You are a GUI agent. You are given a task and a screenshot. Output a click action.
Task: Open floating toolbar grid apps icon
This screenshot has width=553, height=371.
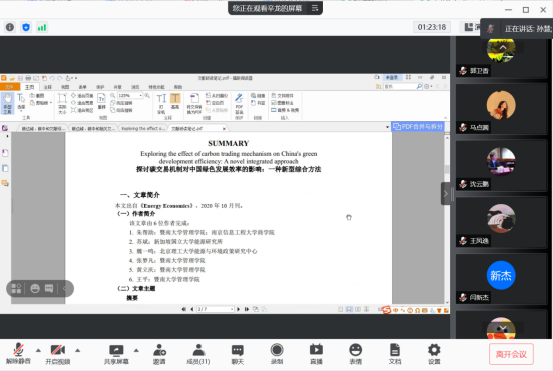click(16, 288)
